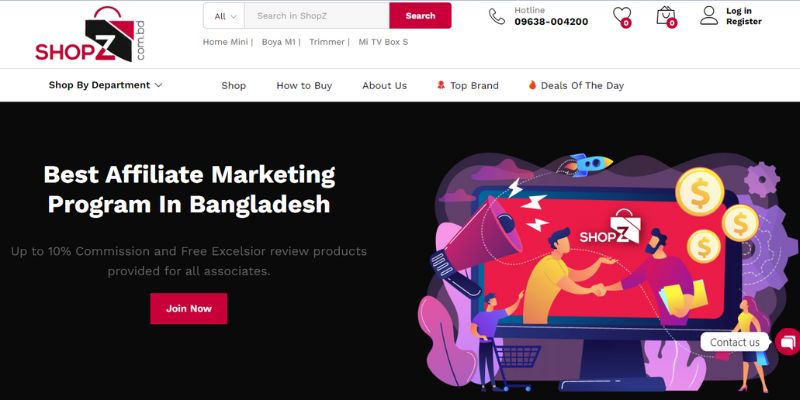Viewport: 800px width, 400px height.
Task: Open the Shop menu item
Action: coord(233,86)
